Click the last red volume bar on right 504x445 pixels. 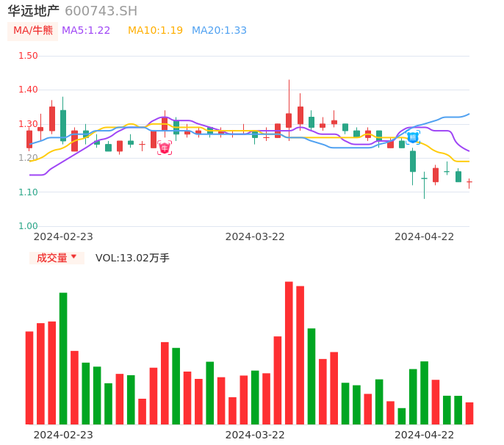(469, 413)
